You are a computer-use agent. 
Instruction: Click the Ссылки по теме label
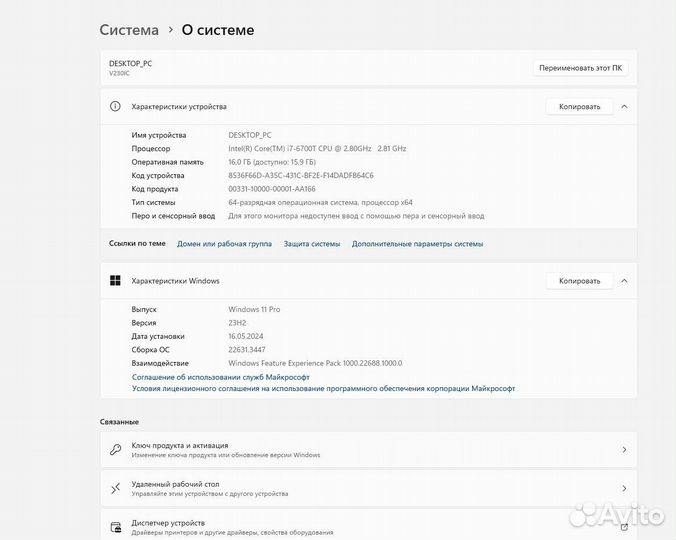137,243
